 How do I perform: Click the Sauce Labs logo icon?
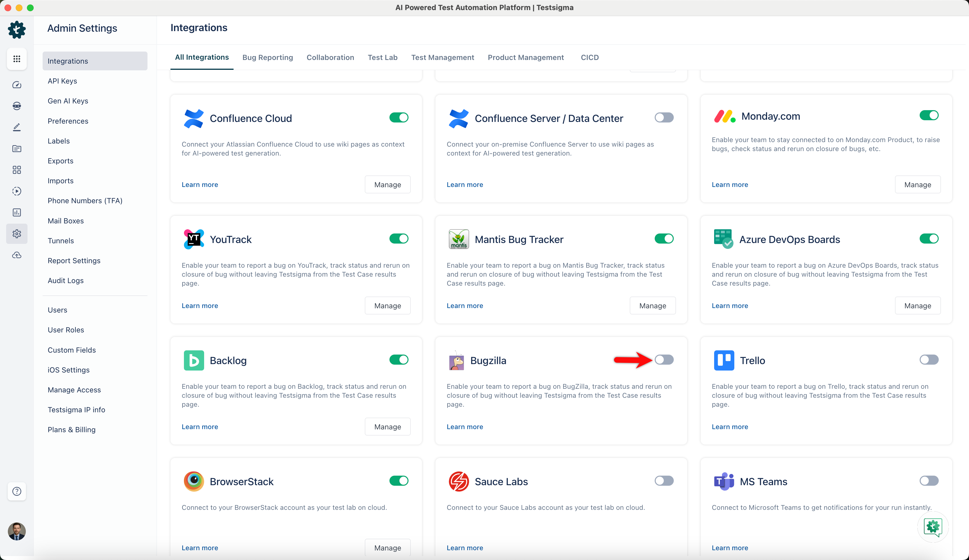pyautogui.click(x=458, y=482)
